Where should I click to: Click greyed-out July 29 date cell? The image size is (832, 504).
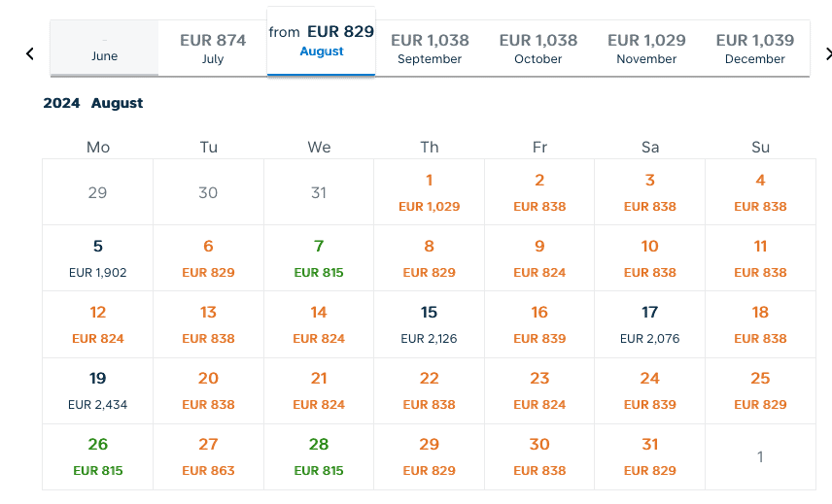pos(98,192)
